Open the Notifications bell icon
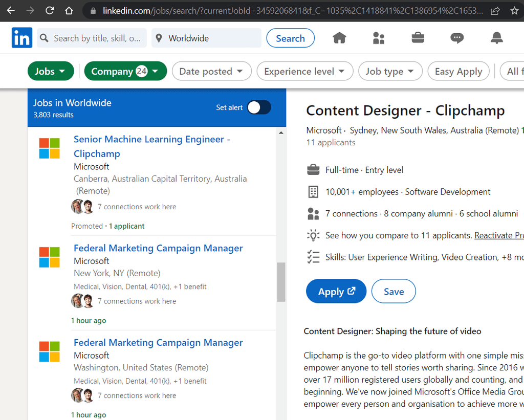 (496, 37)
